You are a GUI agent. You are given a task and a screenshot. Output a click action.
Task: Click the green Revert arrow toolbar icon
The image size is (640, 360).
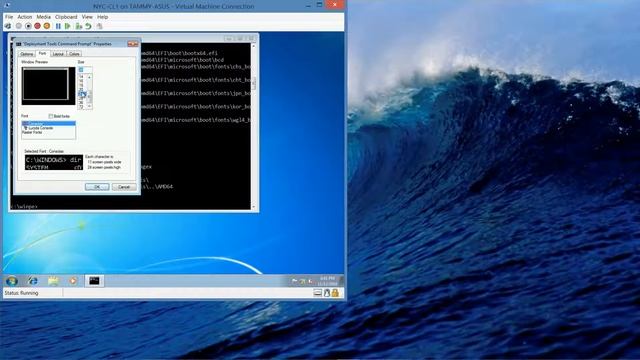click(x=88, y=26)
